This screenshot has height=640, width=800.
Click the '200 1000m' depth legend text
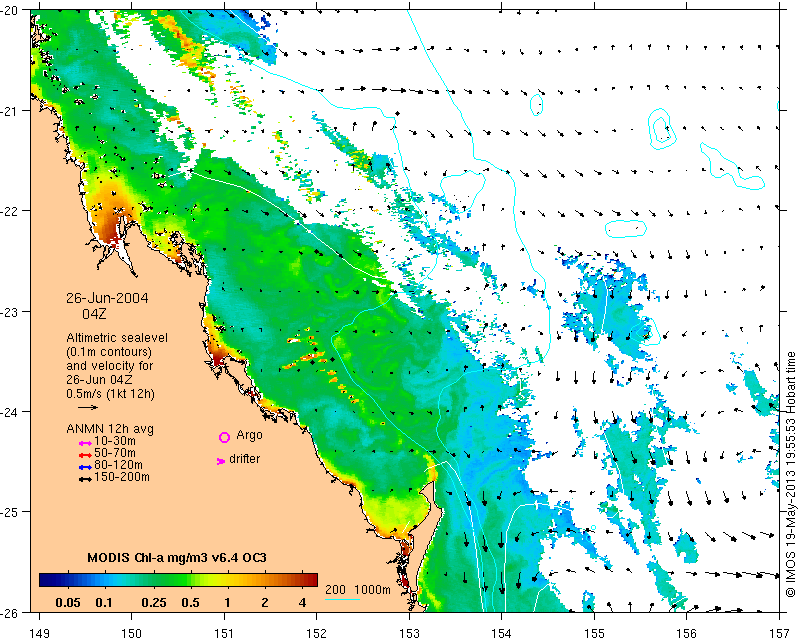[x=358, y=589]
